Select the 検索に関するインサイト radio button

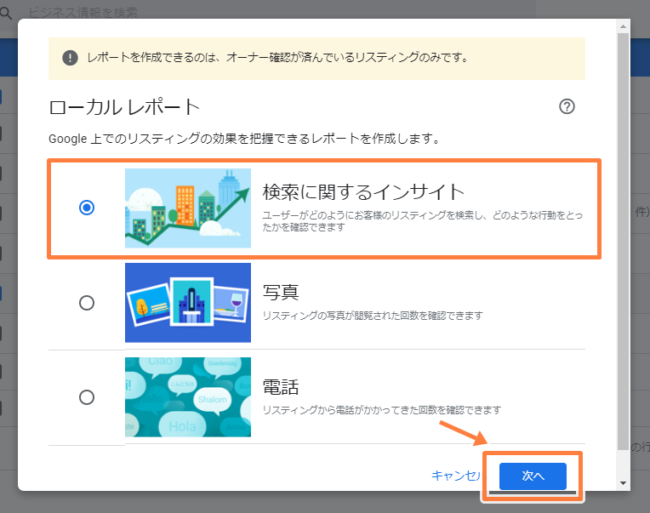tap(87, 207)
